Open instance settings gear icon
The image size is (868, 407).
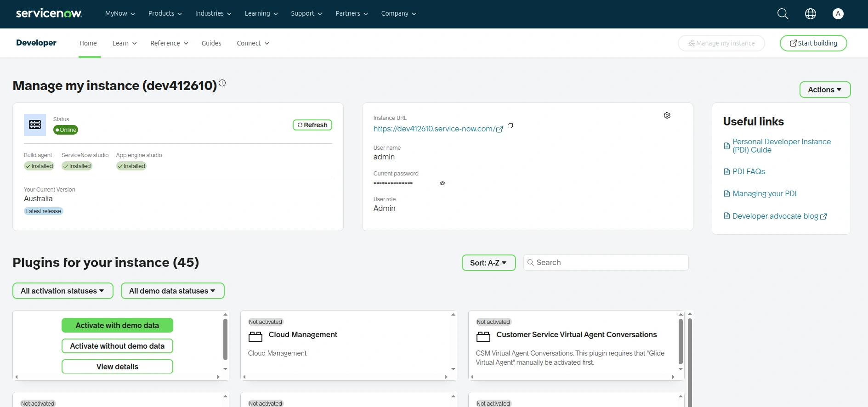coord(667,115)
